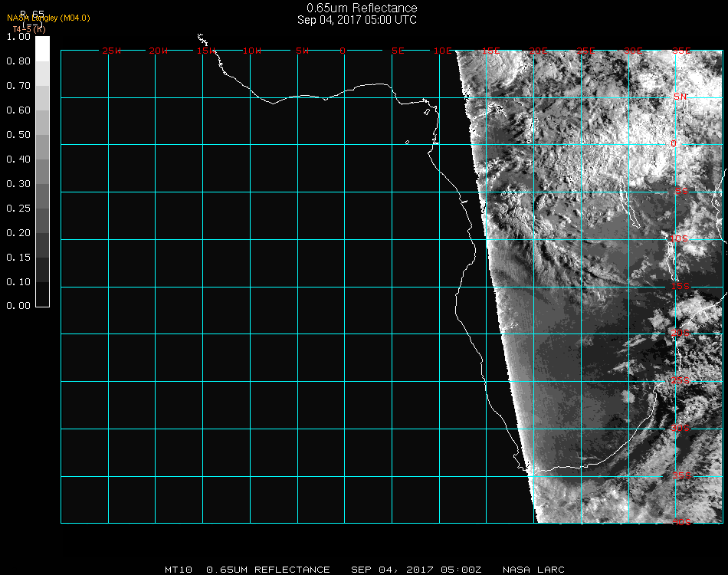This screenshot has width=728, height=575.
Task: Click the 20E longitude label
Action: coord(539,51)
